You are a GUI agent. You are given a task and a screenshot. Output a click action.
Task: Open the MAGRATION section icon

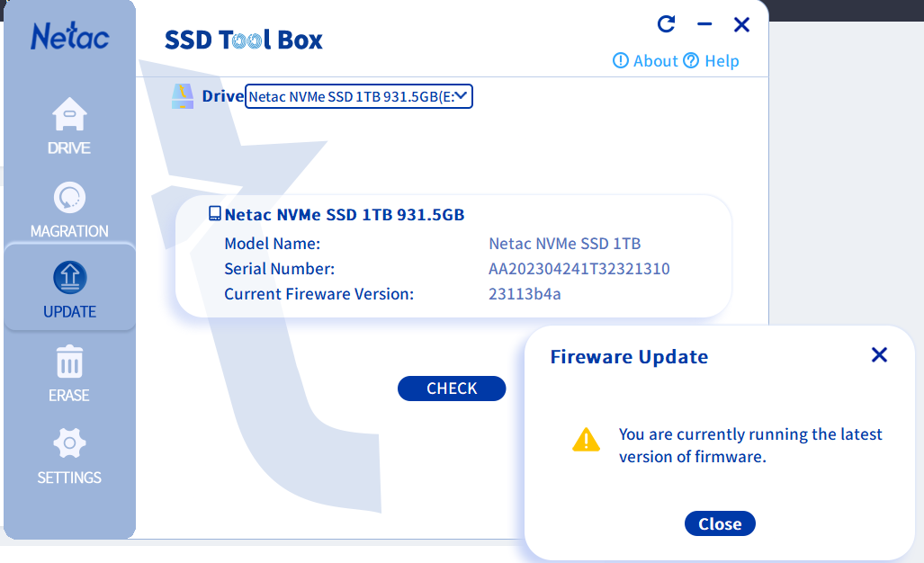pos(69,197)
